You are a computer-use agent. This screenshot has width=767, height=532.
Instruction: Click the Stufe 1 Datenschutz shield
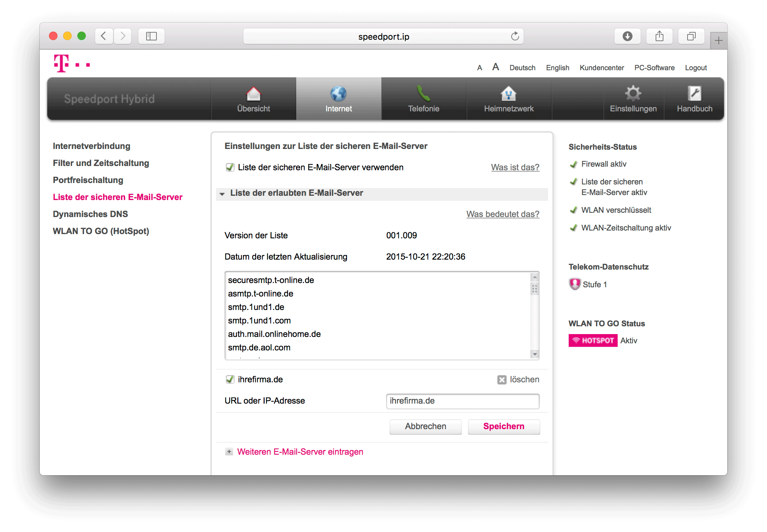[574, 284]
